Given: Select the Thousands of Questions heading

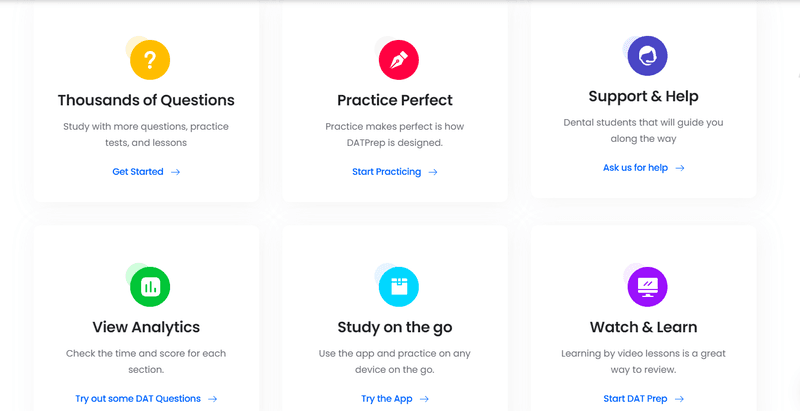Looking at the screenshot, I should (146, 100).
